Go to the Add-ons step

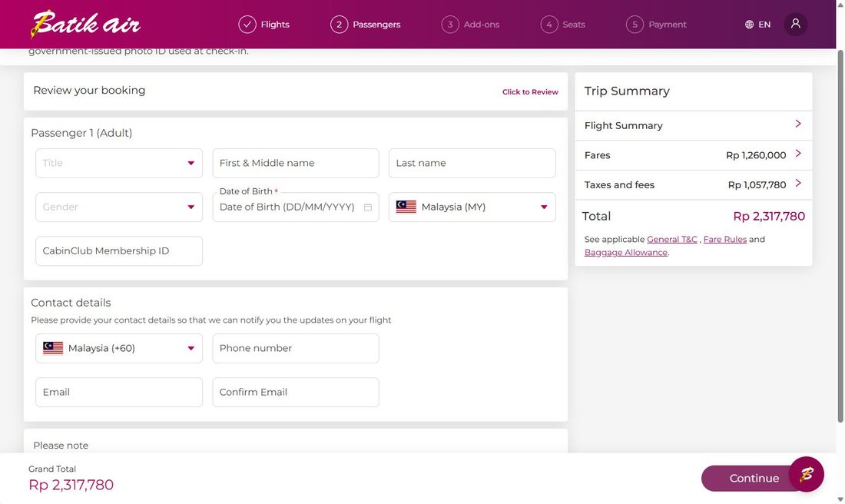click(x=470, y=25)
